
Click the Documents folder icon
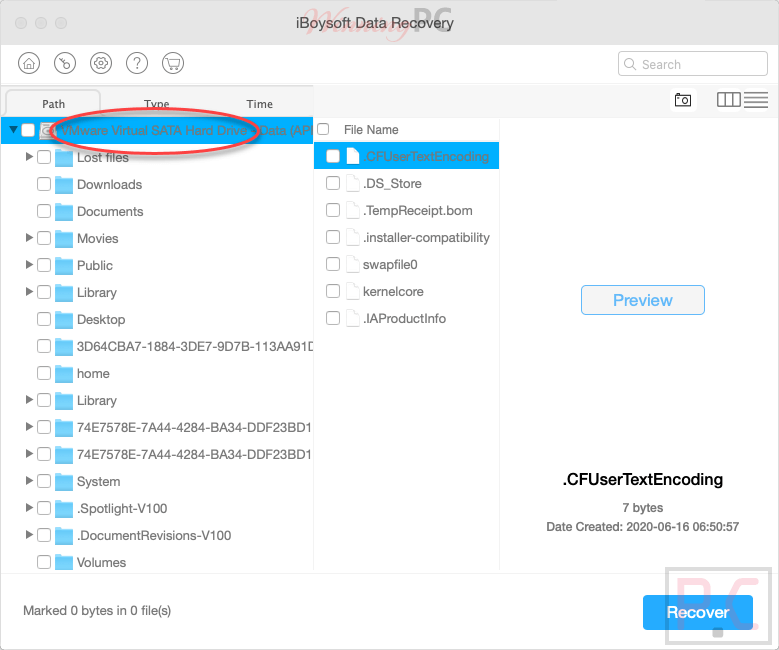click(64, 212)
